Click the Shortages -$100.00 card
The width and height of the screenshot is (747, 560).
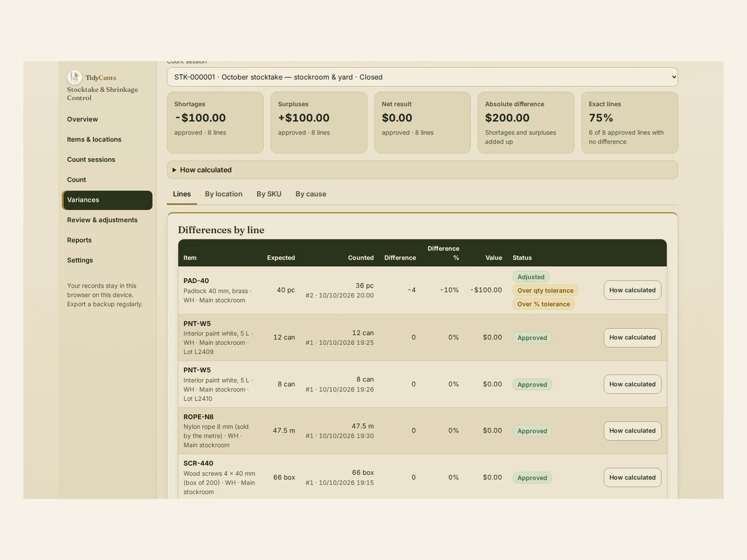coord(215,123)
